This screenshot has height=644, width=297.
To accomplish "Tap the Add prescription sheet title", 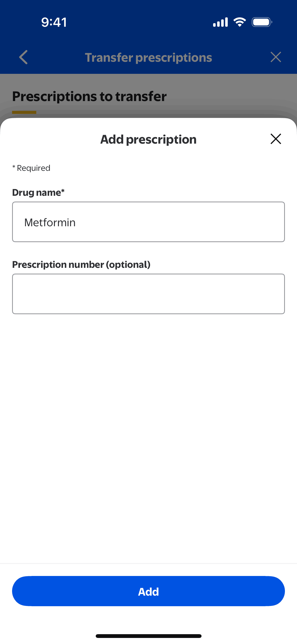I will click(x=148, y=139).
